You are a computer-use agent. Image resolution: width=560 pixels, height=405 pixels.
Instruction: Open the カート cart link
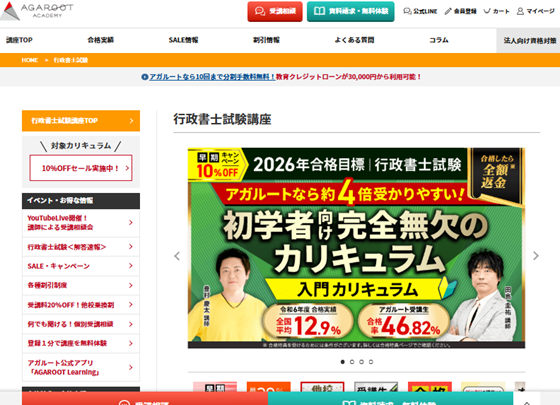pyautogui.click(x=496, y=11)
